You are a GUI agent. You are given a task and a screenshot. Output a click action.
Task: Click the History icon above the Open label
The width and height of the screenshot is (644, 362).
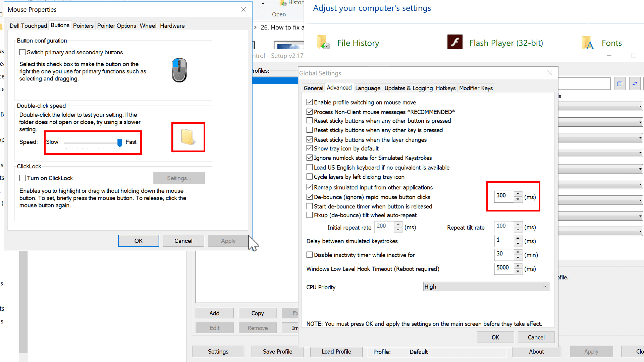pyautogui.click(x=282, y=3)
